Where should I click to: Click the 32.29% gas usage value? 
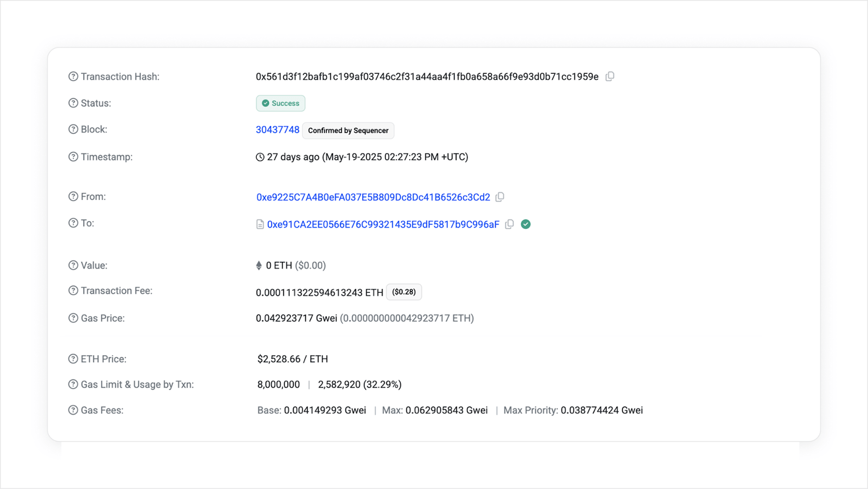click(382, 384)
